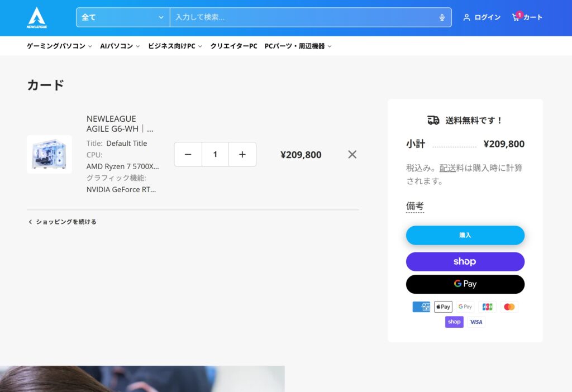Click the ログイン link

coord(487,17)
